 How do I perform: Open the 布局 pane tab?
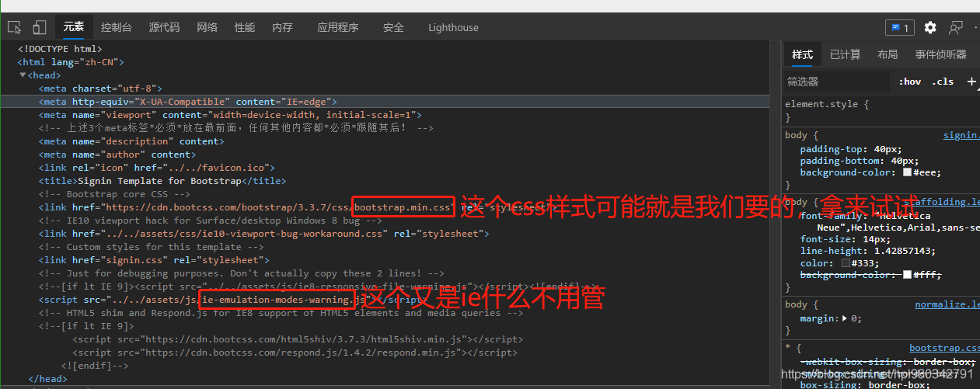click(x=888, y=54)
